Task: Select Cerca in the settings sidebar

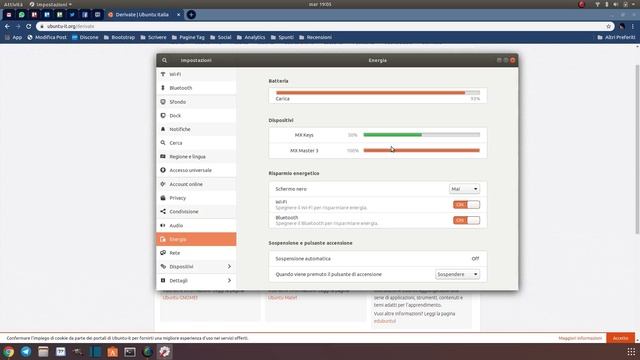Action: (x=196, y=143)
